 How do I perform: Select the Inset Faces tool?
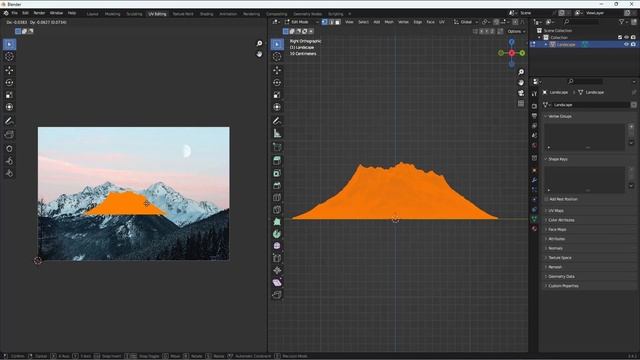[277, 173]
